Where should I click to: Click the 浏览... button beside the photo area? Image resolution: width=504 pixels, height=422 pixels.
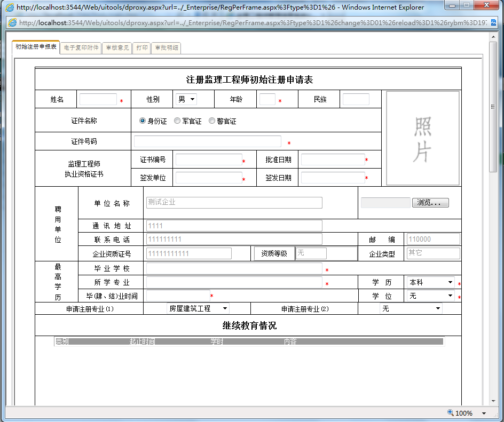tap(430, 202)
